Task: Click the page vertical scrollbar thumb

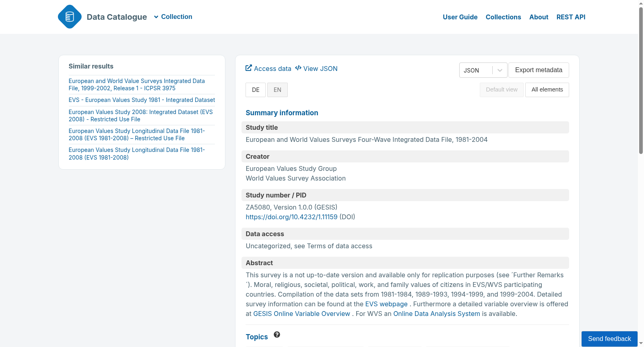Action: pos(641,81)
